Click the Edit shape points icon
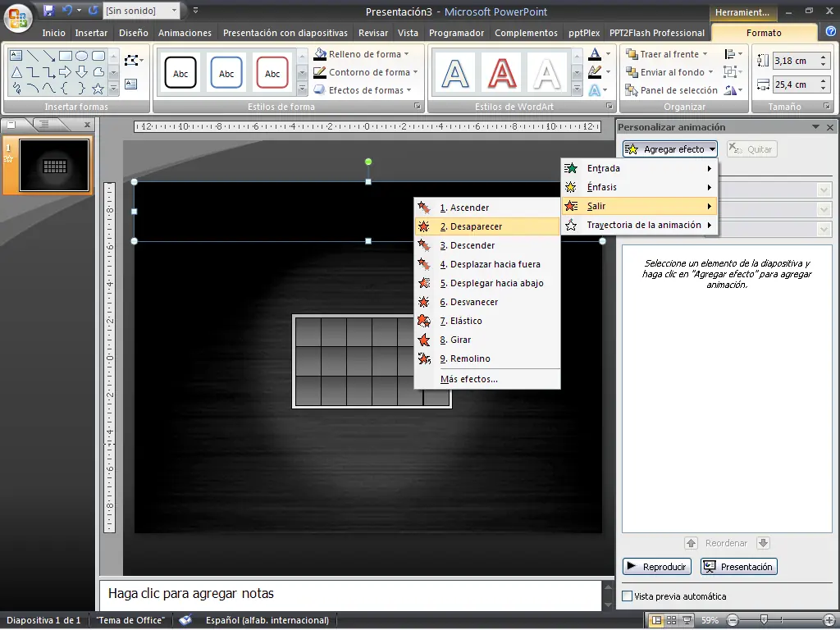The width and height of the screenshot is (840, 630). click(133, 60)
